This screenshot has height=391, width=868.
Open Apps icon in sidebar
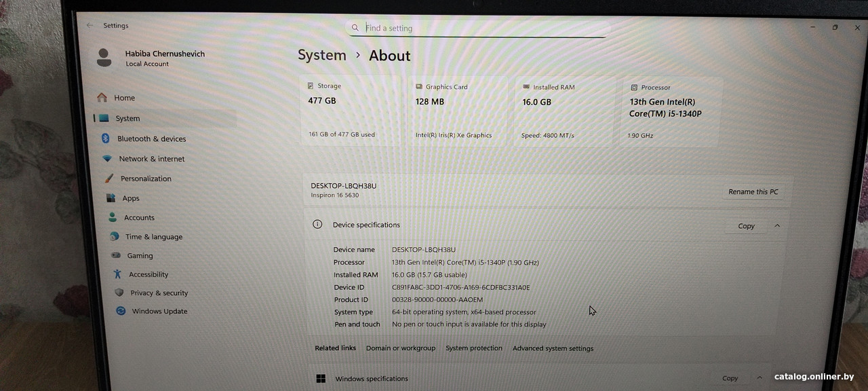111,198
